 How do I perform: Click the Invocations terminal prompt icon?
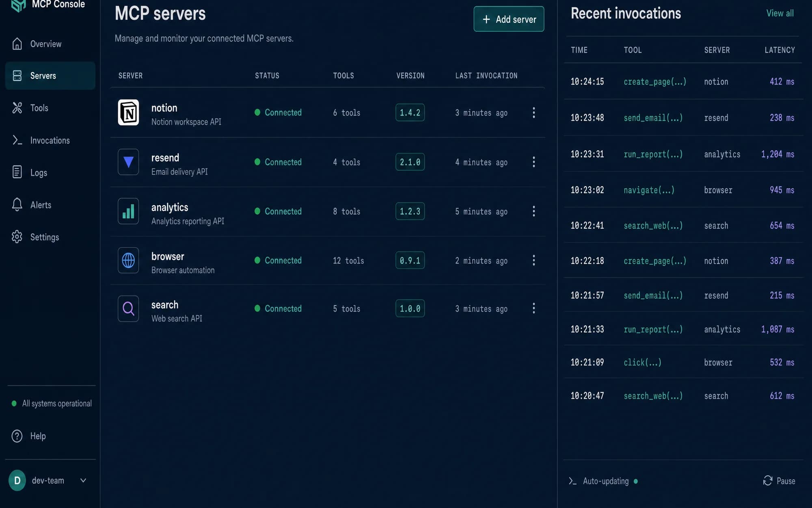(17, 140)
